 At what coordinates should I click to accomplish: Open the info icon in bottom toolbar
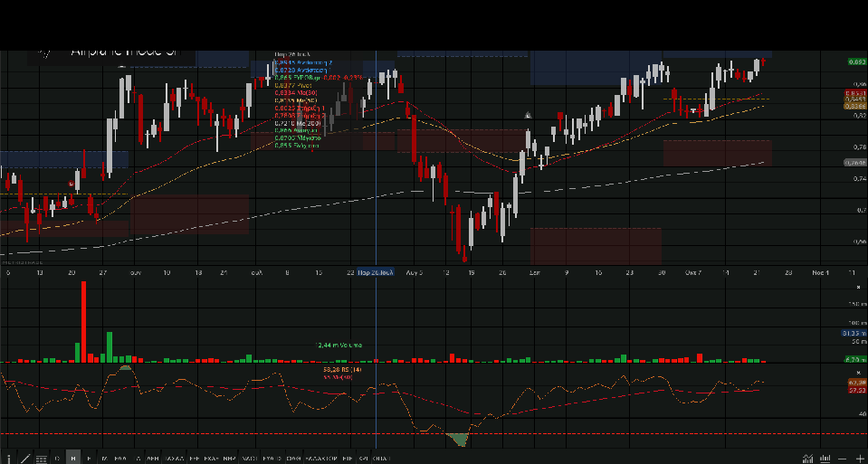point(8,459)
